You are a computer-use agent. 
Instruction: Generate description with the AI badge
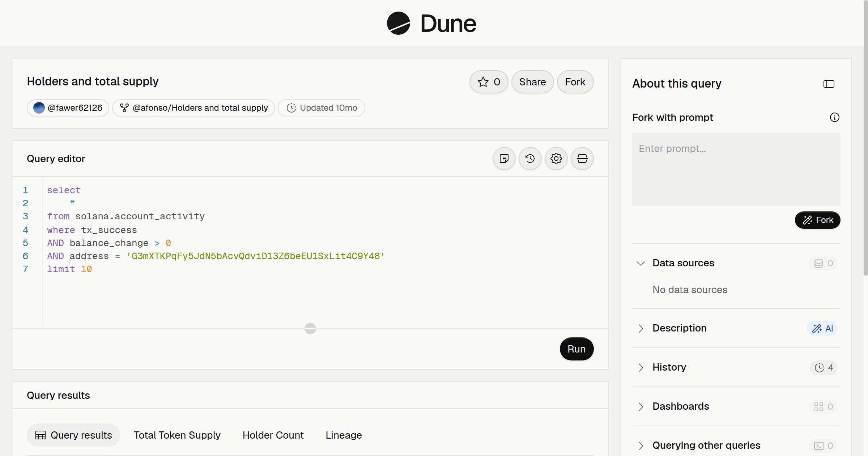[822, 328]
